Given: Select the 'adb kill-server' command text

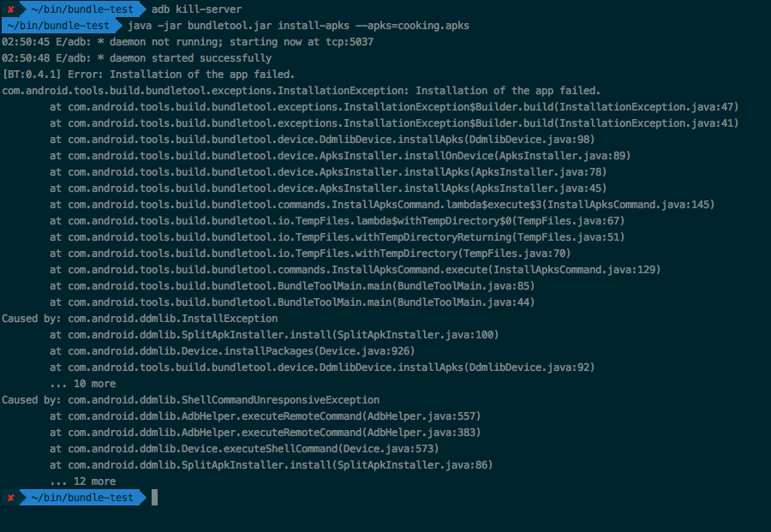Looking at the screenshot, I should [x=195, y=9].
